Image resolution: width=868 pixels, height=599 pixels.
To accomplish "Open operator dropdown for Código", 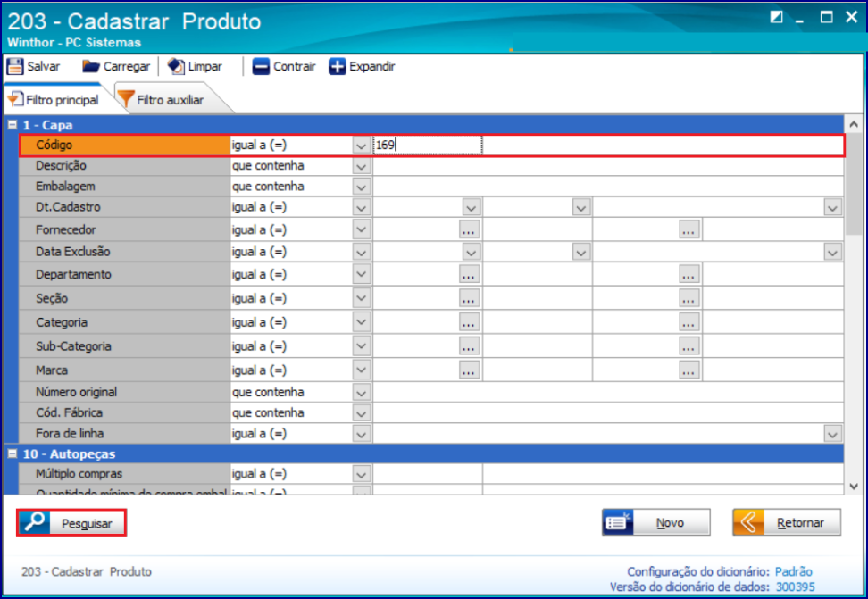I will click(x=362, y=146).
